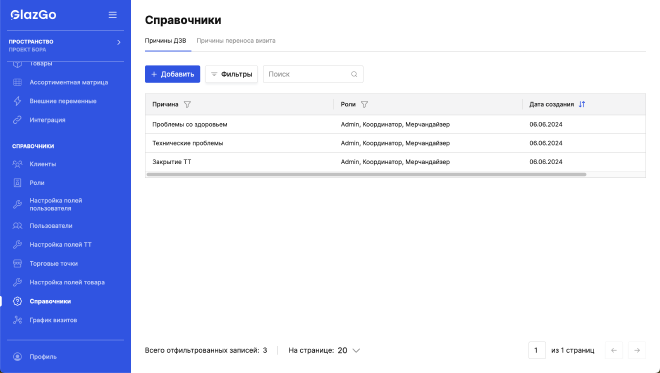Click the Настройка полей ТТ wrench icon

click(17, 245)
